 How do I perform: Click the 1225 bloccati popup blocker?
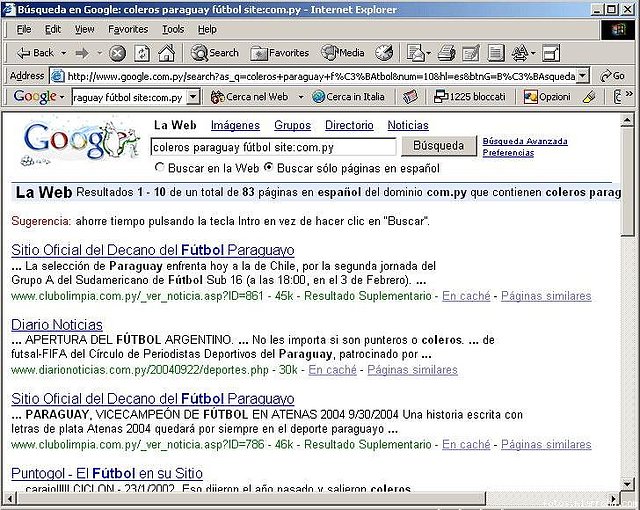tap(469, 97)
